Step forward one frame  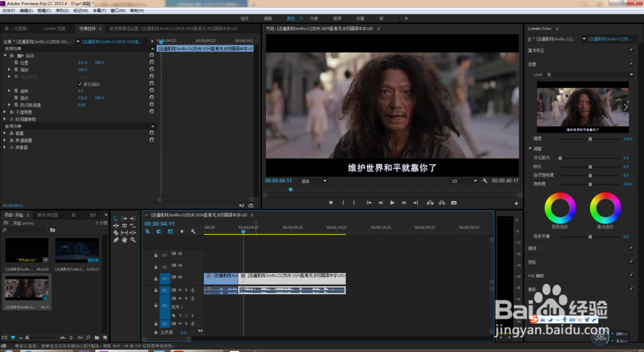[404, 202]
